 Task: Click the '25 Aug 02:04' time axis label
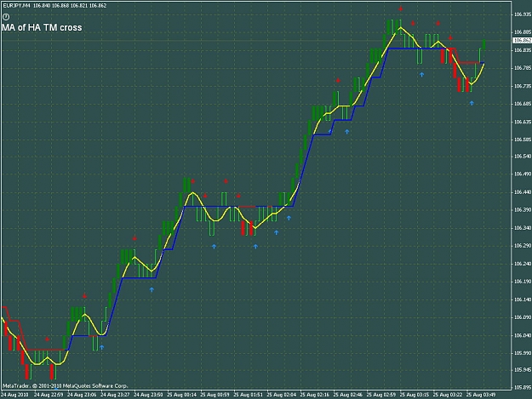(x=281, y=395)
